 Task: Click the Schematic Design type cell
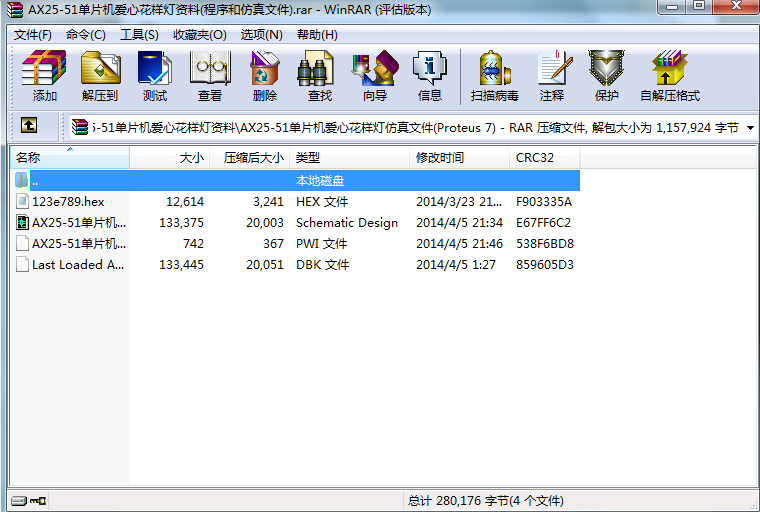347,223
